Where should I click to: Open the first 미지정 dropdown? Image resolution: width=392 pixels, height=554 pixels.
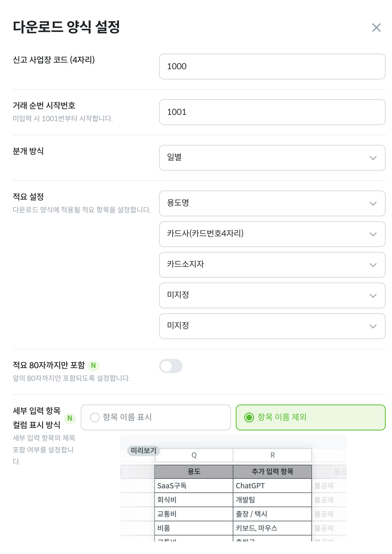pyautogui.click(x=272, y=295)
